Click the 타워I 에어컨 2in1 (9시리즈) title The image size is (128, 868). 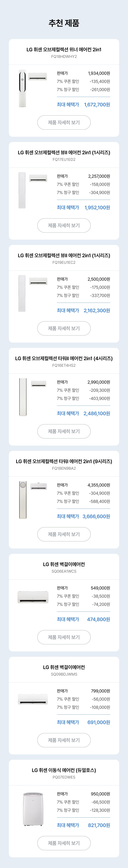point(64,461)
